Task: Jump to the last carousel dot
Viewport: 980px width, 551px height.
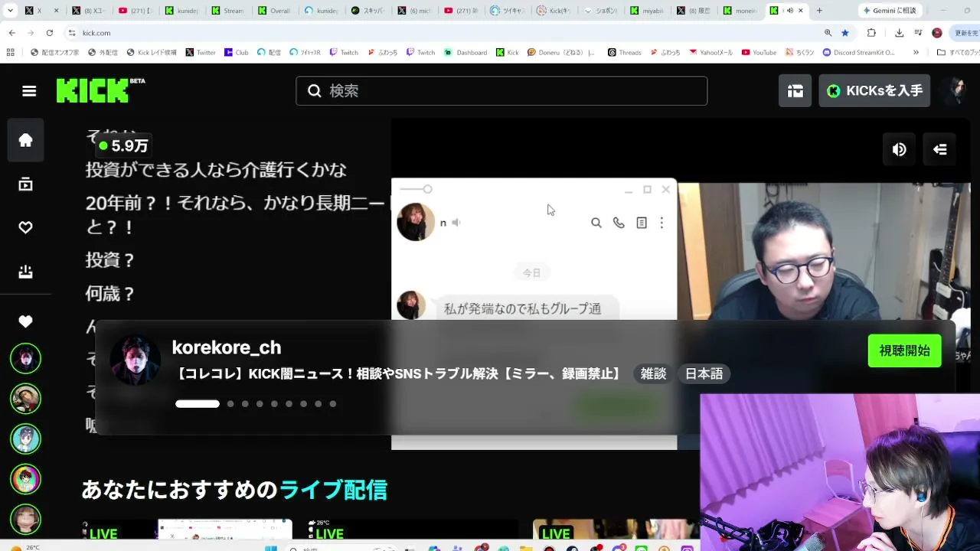Action: (x=333, y=404)
